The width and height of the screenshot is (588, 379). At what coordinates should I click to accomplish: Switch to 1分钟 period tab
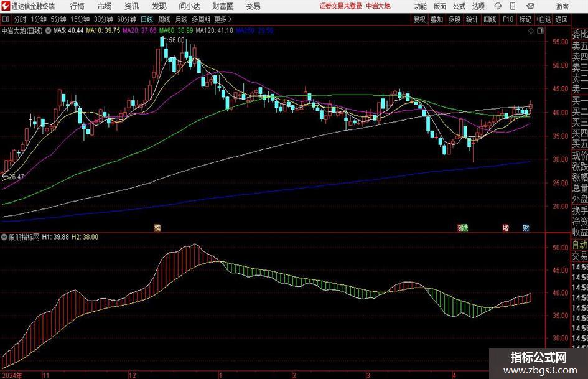coord(39,19)
